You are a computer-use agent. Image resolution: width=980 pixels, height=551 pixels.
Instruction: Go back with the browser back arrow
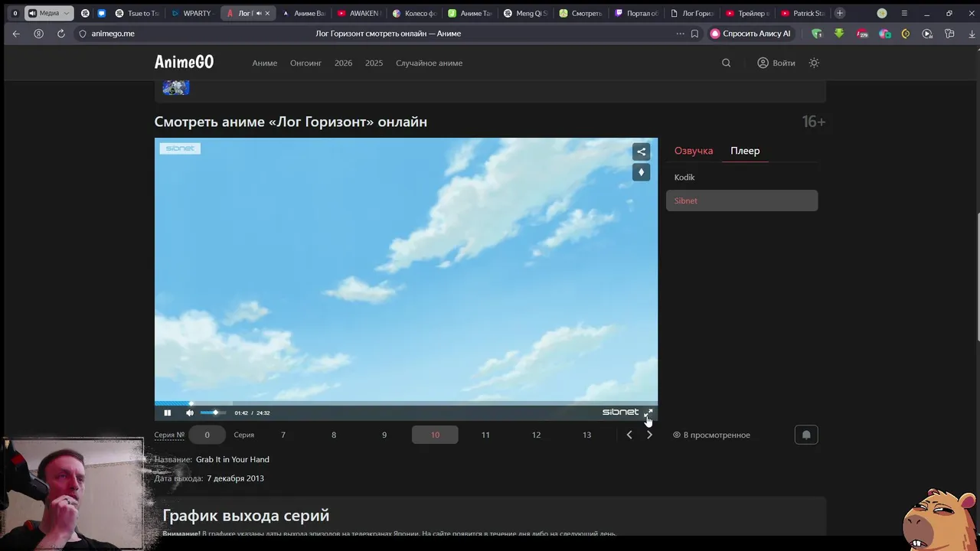pyautogui.click(x=16, y=34)
